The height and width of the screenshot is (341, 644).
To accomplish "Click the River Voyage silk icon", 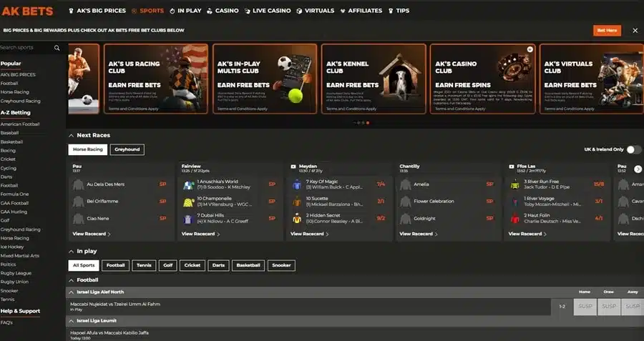I will click(515, 202).
